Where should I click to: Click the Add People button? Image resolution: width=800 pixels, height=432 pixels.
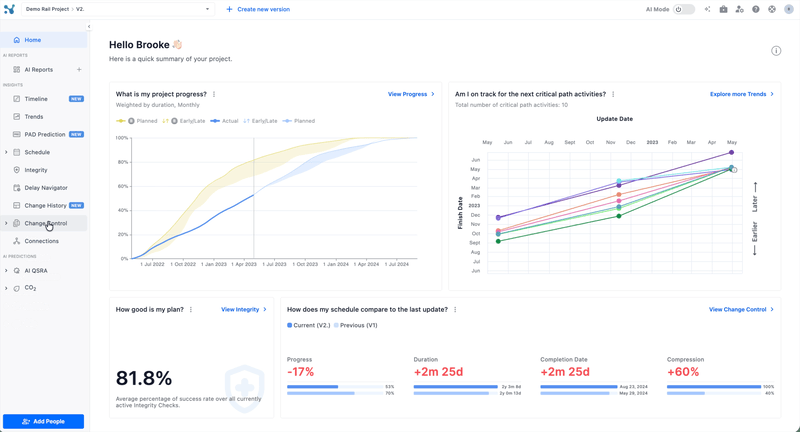point(43,421)
